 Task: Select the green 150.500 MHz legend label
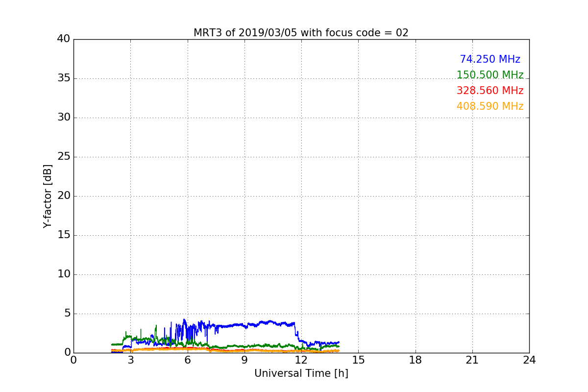[x=490, y=75]
